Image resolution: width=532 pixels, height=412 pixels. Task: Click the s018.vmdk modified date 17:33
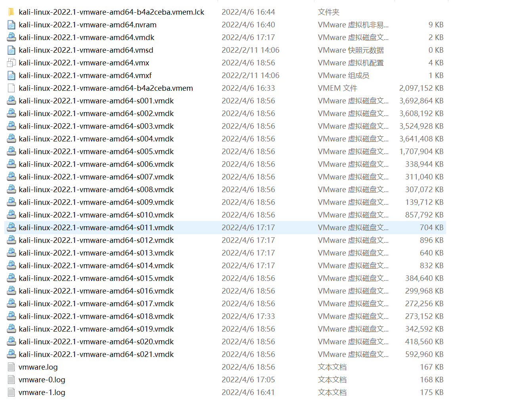point(248,316)
